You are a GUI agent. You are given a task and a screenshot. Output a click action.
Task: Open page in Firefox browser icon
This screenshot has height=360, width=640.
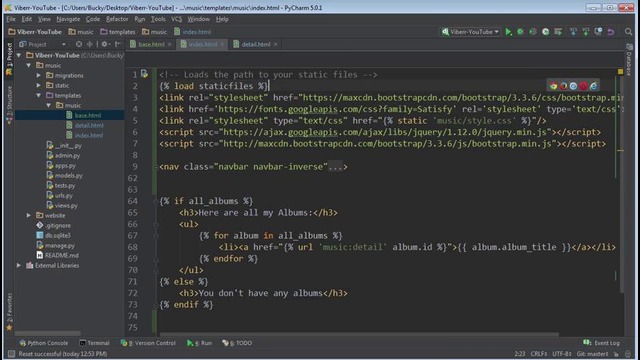tap(563, 86)
